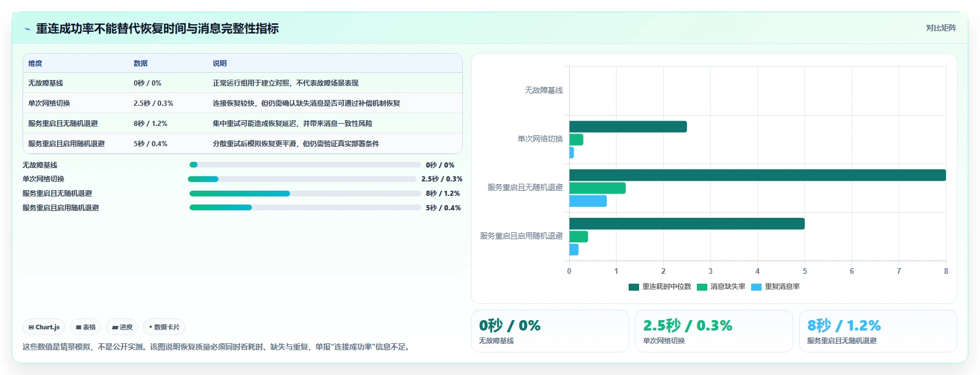Open the 2.5秒 / 0.3% data card
The width and height of the screenshot is (980, 375).
coord(714,331)
